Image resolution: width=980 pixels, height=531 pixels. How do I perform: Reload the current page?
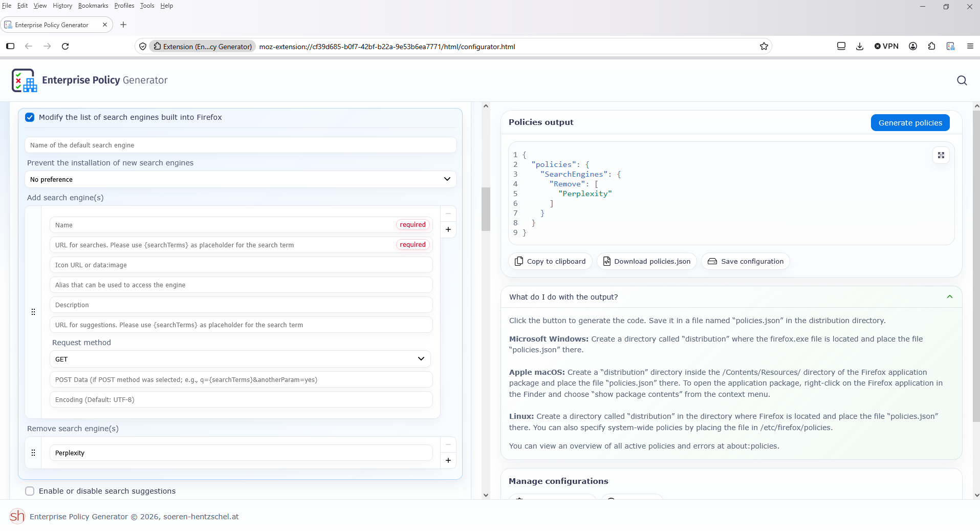65,46
